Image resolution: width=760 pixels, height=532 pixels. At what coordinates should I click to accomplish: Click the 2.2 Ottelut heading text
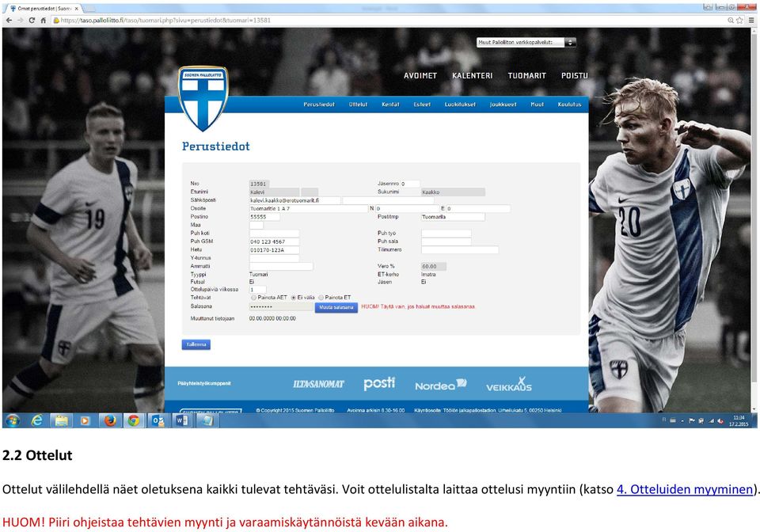point(37,455)
